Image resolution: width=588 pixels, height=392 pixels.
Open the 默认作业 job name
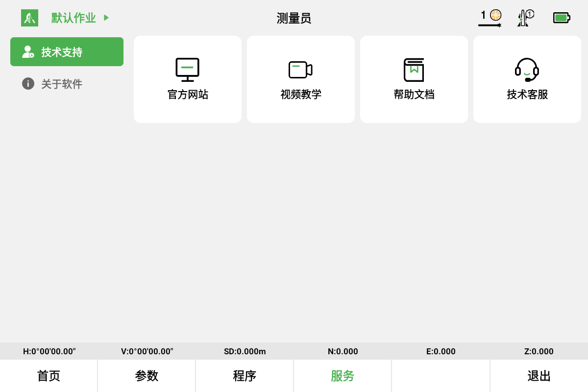[x=73, y=18]
